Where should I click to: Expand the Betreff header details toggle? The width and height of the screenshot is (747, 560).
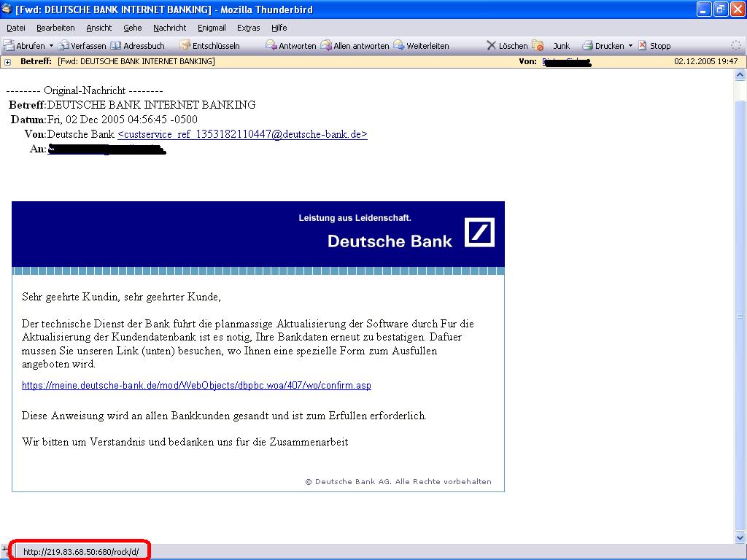click(x=7, y=62)
